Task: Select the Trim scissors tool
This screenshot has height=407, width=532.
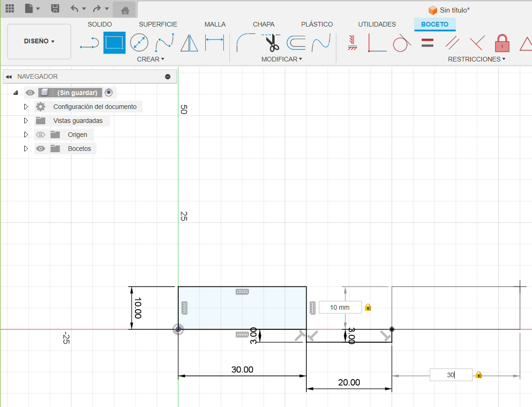Action: [x=271, y=43]
